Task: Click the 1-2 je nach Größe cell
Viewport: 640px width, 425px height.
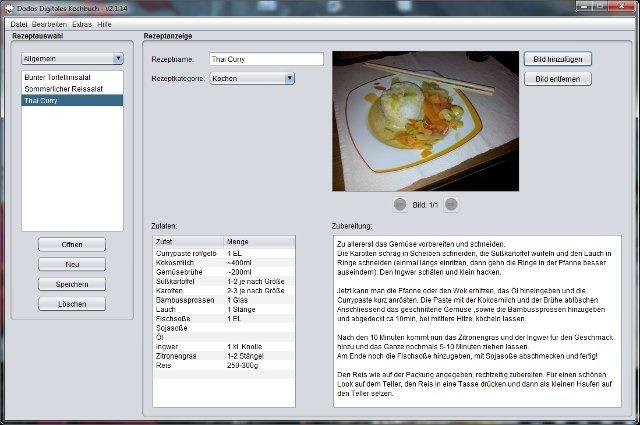Action: 260,281
